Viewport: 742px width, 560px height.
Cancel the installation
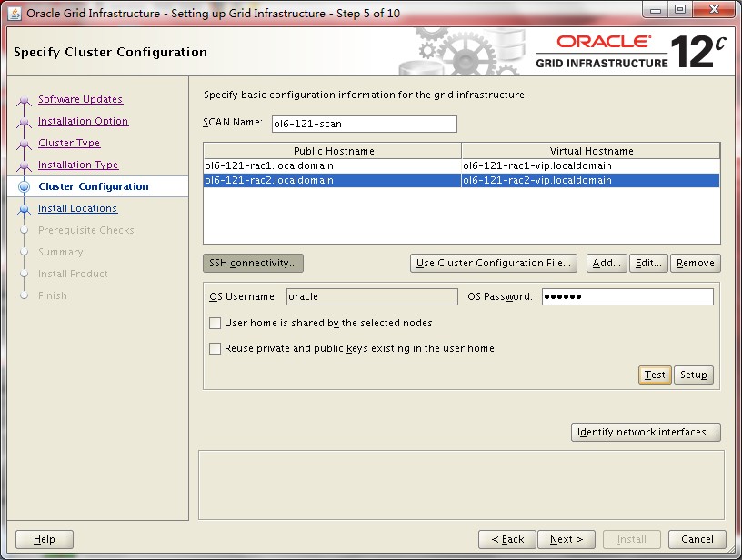697,539
